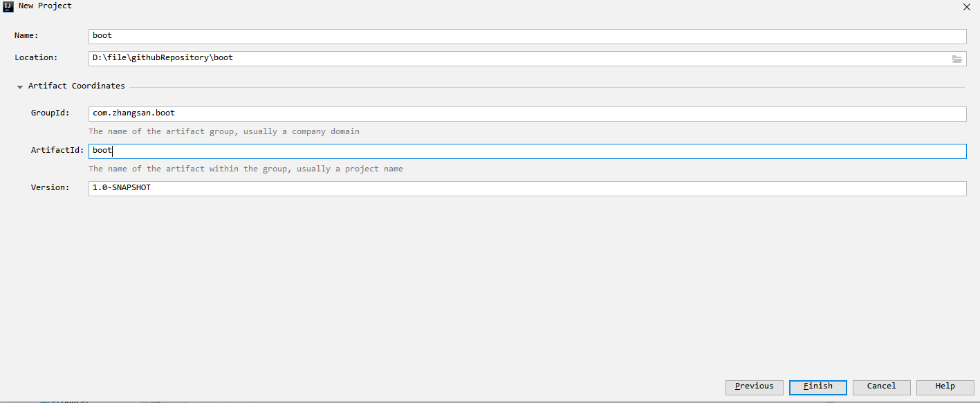Image resolution: width=980 pixels, height=403 pixels.
Task: Click the 'GroupId:' label
Action: tap(50, 113)
